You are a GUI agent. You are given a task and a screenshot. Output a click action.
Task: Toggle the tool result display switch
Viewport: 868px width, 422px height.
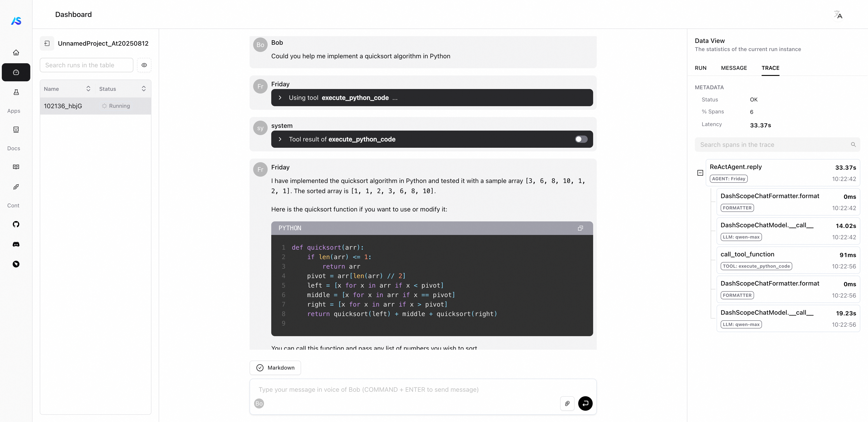581,139
